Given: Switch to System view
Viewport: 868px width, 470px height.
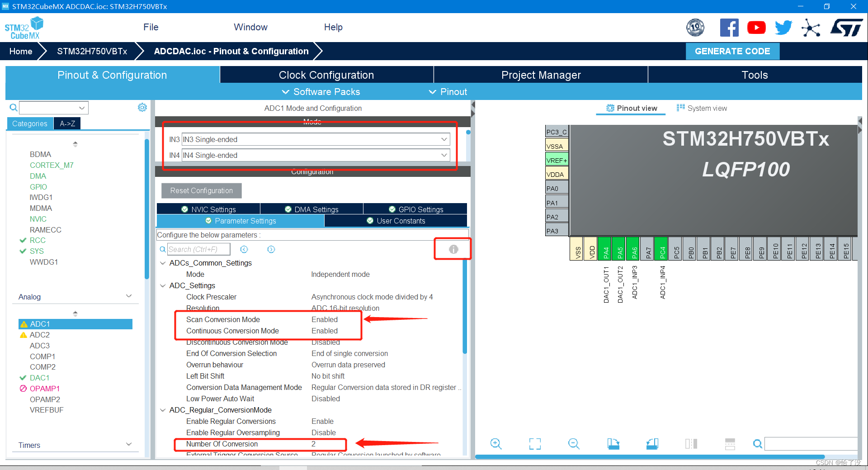Looking at the screenshot, I should (x=702, y=108).
